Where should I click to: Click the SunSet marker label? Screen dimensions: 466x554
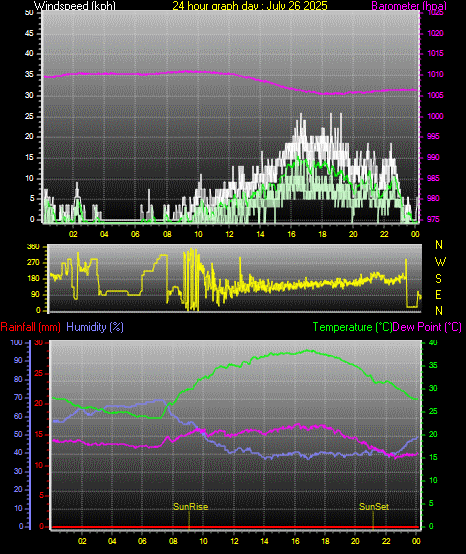click(x=374, y=507)
